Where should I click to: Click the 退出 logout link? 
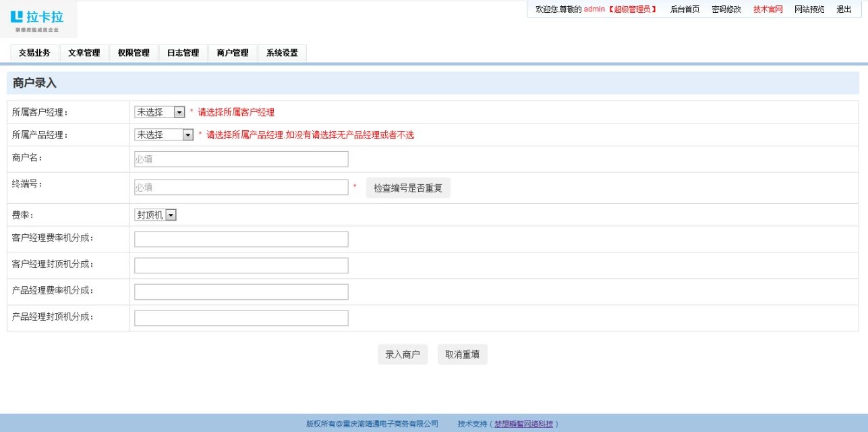tap(844, 9)
